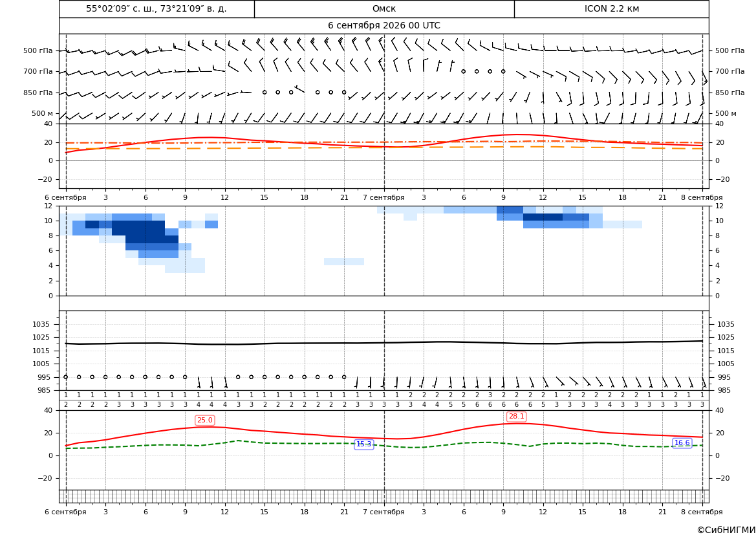Click the 28.1 maximum temperature label
This screenshot has height=535, width=756.
tap(516, 417)
